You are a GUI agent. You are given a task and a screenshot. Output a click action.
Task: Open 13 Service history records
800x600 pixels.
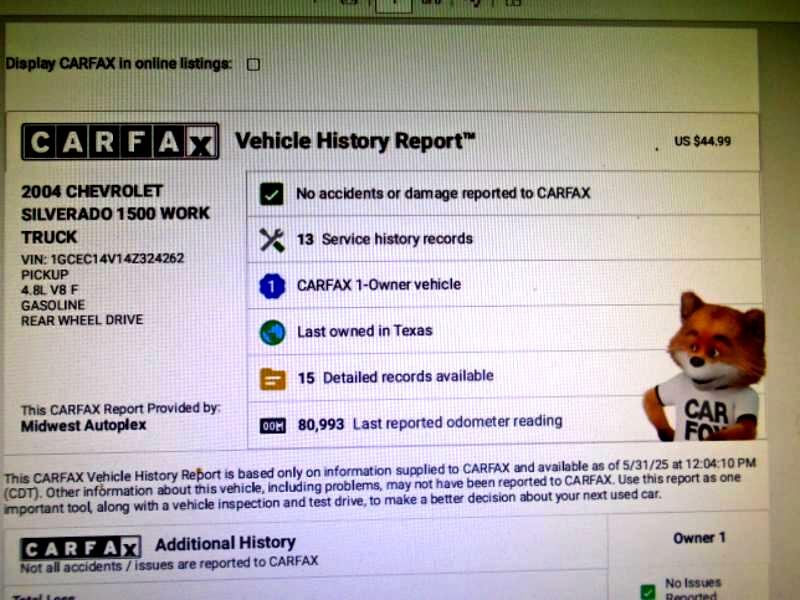coord(503,239)
